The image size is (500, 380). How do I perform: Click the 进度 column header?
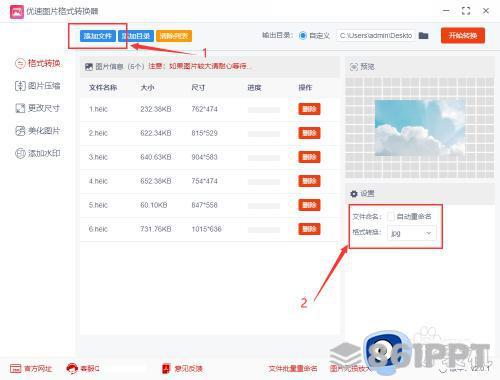click(254, 88)
